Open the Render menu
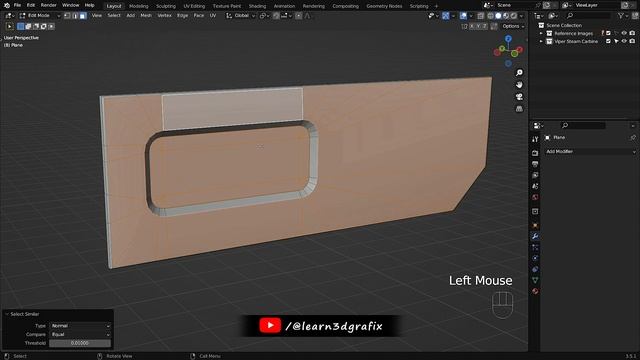The image size is (640, 360). 49,5
